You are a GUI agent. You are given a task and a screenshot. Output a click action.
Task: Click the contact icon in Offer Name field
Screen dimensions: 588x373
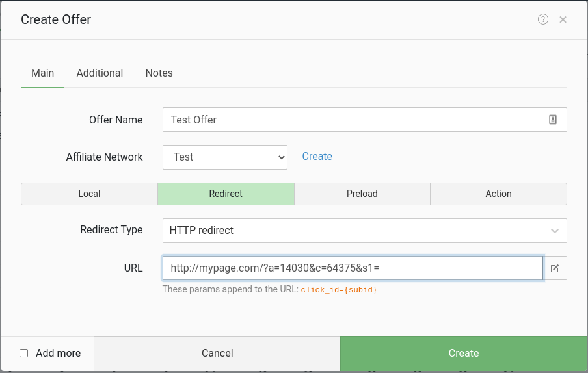(553, 120)
